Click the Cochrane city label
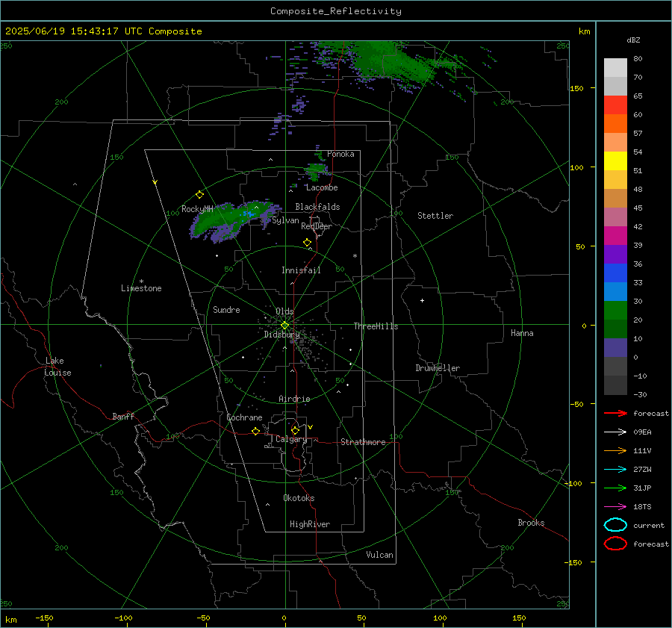The image size is (672, 628). [x=244, y=417]
